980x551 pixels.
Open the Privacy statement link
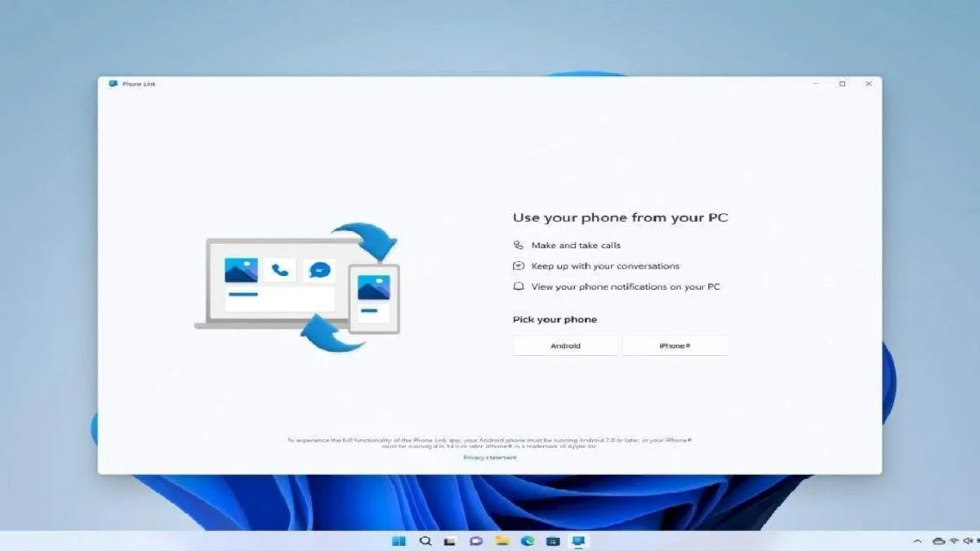490,458
